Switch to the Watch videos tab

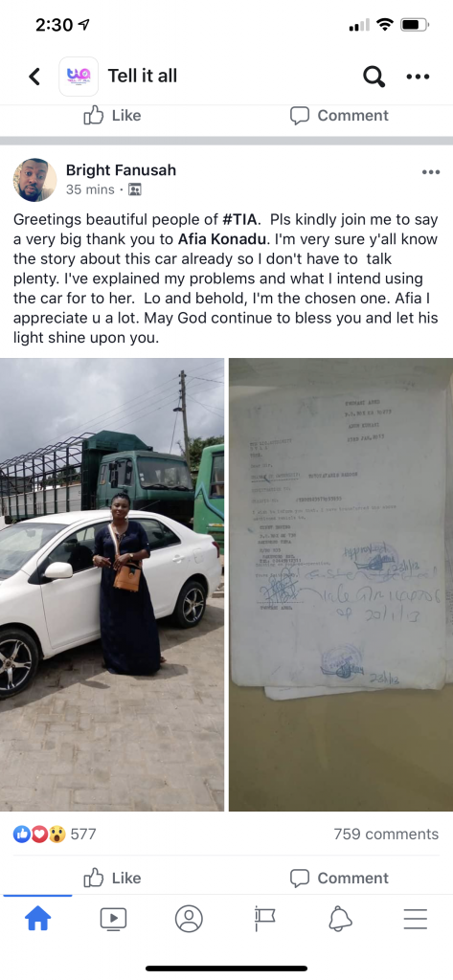(x=113, y=919)
